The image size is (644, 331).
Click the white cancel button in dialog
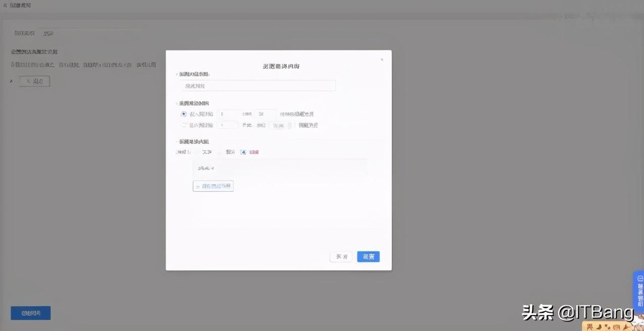coord(341,257)
